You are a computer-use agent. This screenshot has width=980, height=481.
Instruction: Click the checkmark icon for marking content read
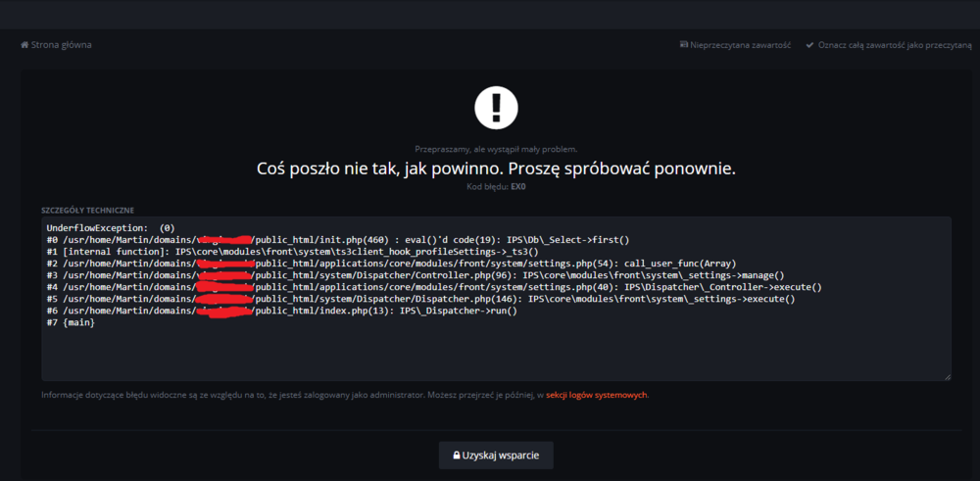[809, 45]
